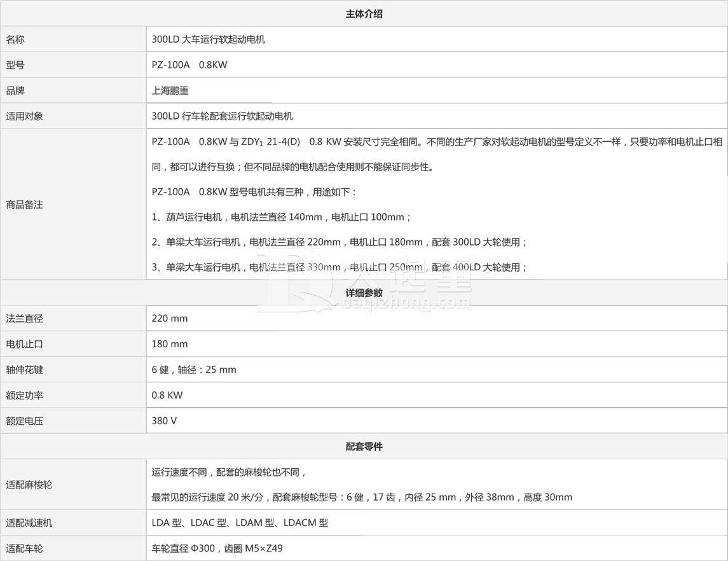The height and width of the screenshot is (561, 728).
Task: Click the value 0.8 KW in 额定功率 row
Action: 167,395
